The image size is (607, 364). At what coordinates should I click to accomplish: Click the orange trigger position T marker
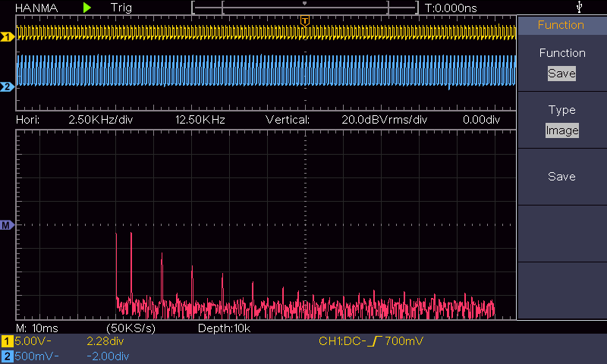pyautogui.click(x=304, y=20)
